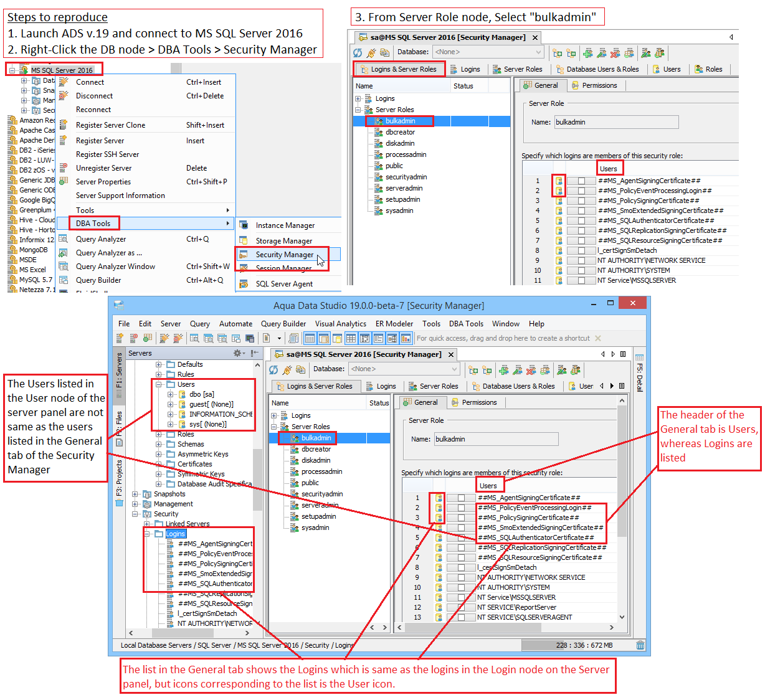Viewport: 765px width, 700px height.
Task: Click the Users column header in main window
Action: pyautogui.click(x=488, y=486)
